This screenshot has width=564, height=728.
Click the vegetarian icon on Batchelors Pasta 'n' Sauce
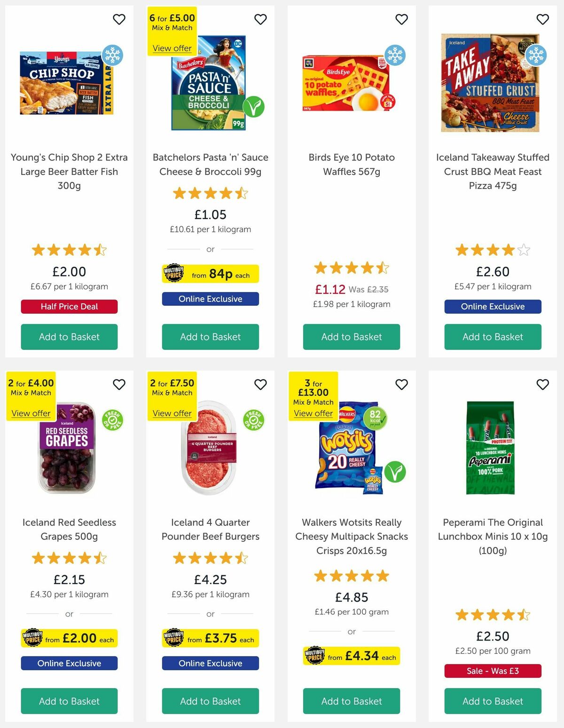click(252, 107)
